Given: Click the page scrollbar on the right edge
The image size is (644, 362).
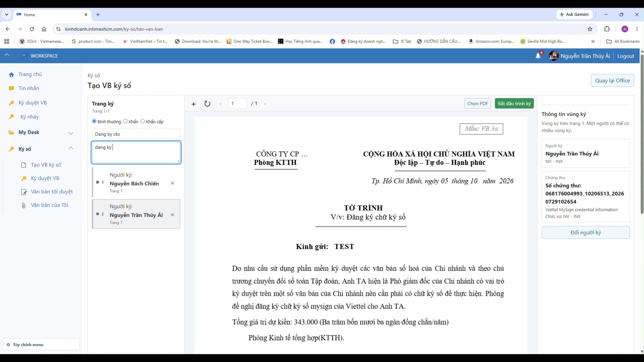Looking at the screenshot, I should tap(642, 134).
